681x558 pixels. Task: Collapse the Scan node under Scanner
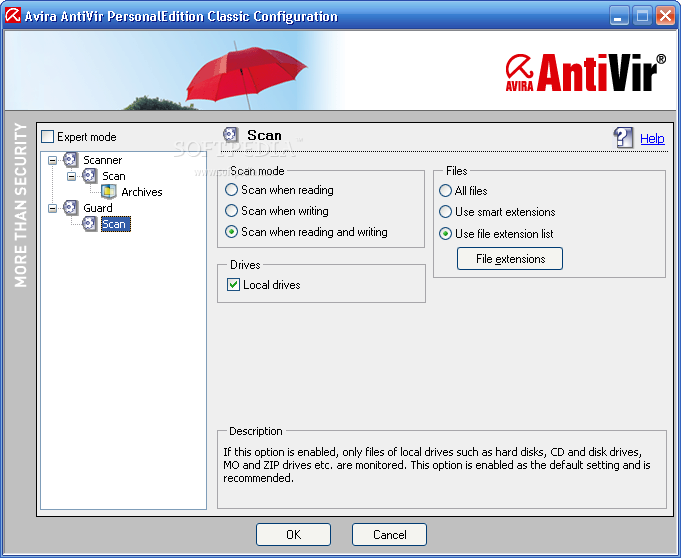(x=72, y=176)
